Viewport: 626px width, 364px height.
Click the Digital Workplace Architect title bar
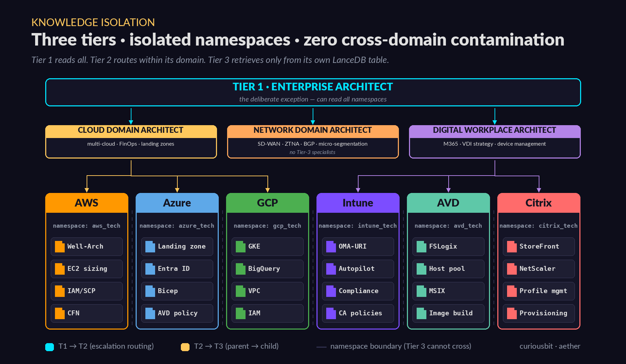(x=495, y=131)
